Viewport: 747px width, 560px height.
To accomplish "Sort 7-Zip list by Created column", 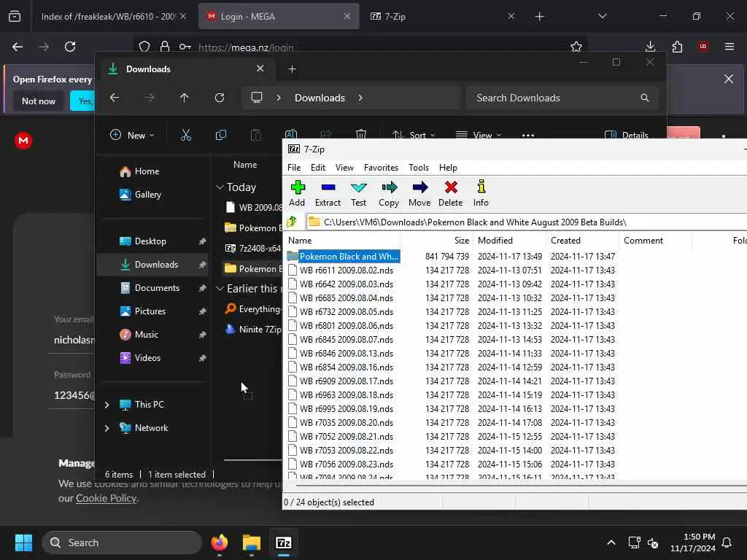I will point(582,241).
